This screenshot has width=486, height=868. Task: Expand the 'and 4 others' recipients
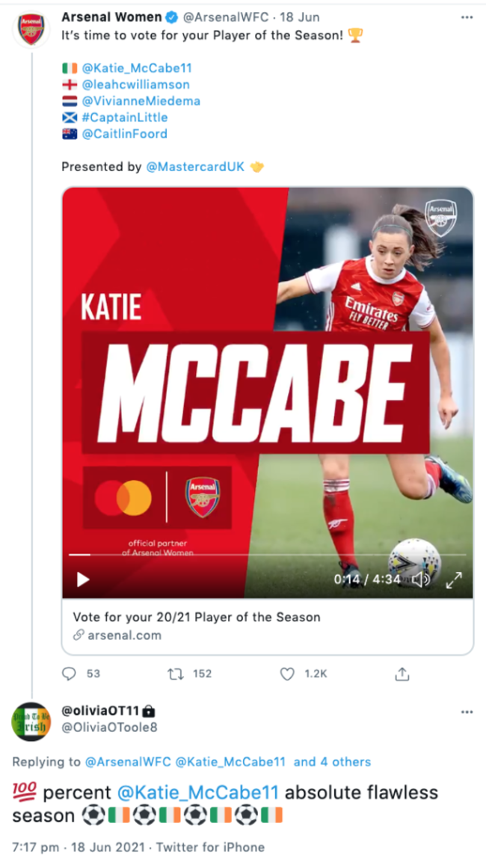click(332, 762)
